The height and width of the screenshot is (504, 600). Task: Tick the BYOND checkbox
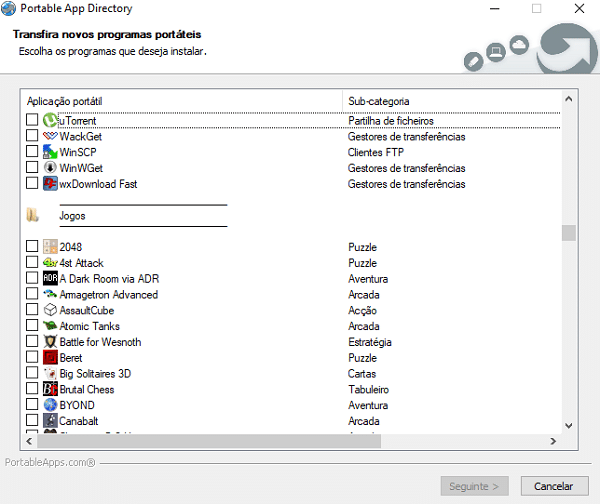[32, 404]
